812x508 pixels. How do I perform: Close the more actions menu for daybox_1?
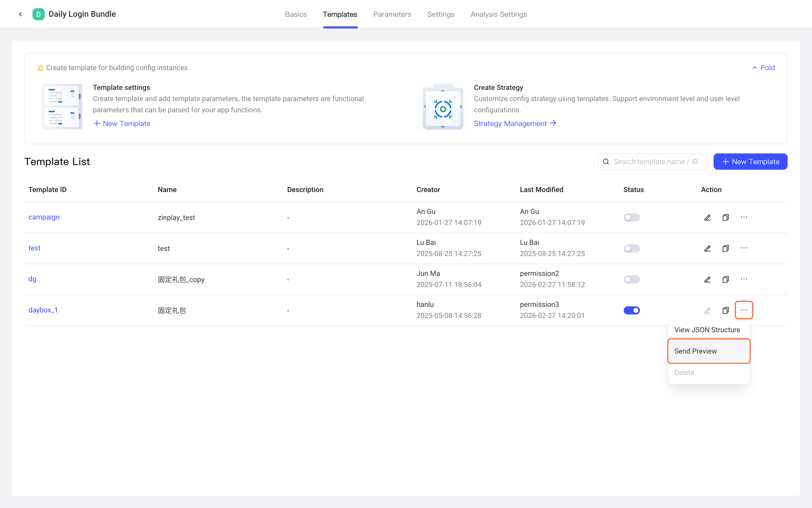[744, 310]
